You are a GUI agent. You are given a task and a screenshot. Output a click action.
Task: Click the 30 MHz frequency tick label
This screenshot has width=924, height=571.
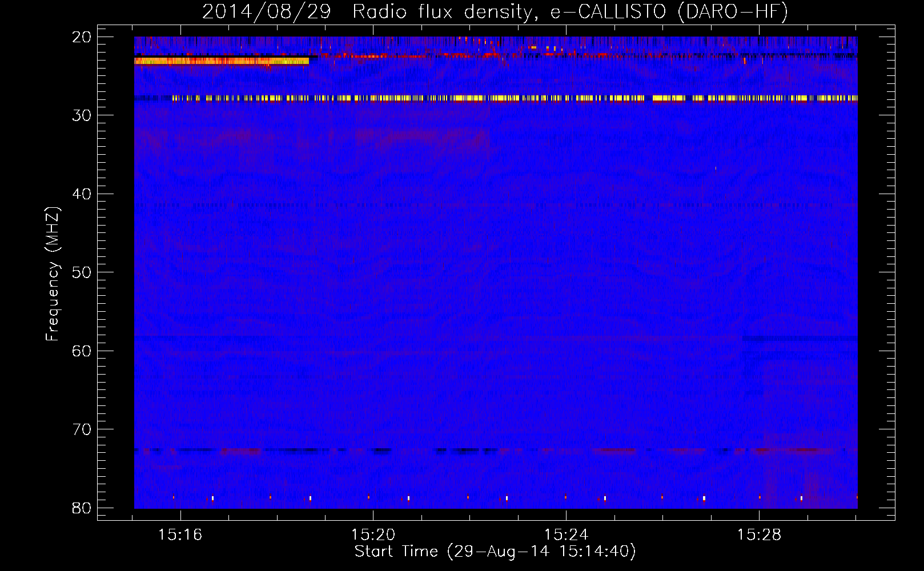tap(82, 115)
